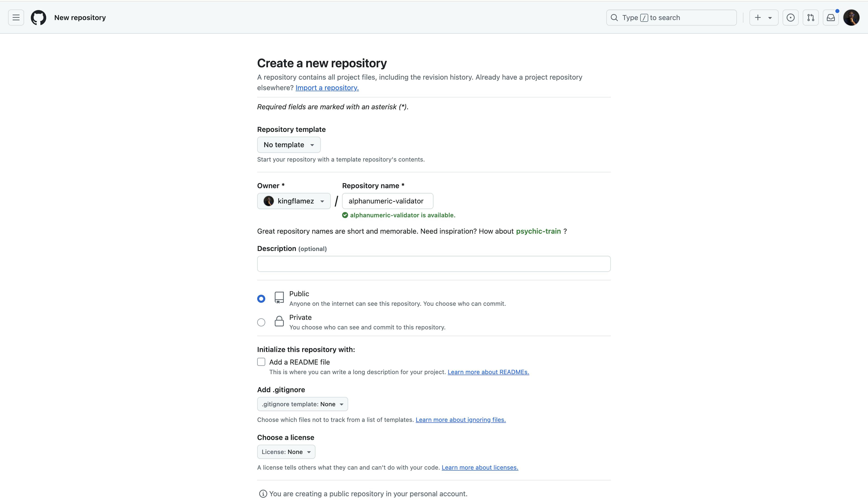Click the Description optional input field

click(x=433, y=263)
